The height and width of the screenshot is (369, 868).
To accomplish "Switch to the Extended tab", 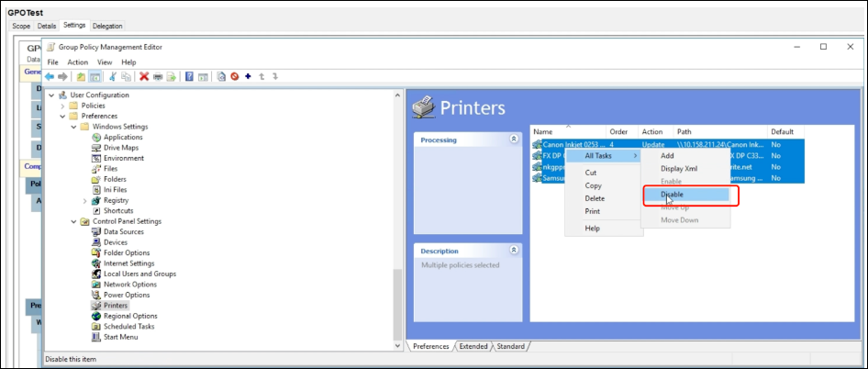I will (473, 346).
